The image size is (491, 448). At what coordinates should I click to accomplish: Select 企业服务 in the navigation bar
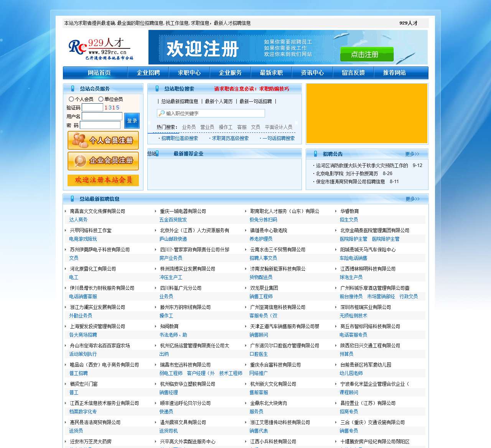(230, 73)
